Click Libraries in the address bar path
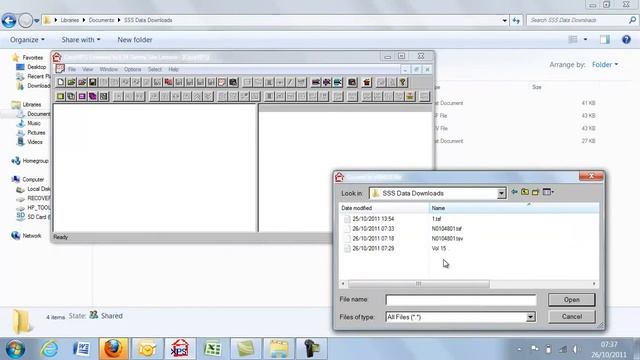Screen dimensions: 640x360 click(x=69, y=20)
